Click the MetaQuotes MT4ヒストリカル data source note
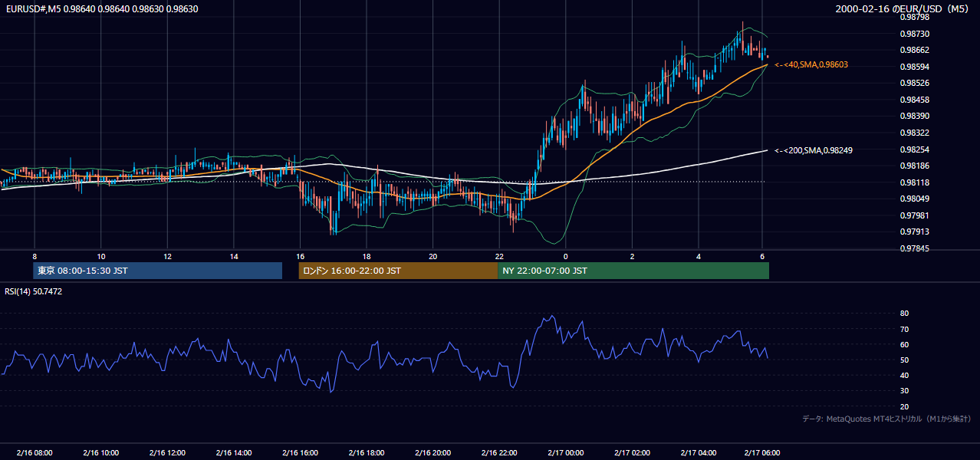980x460 pixels. pos(886,419)
